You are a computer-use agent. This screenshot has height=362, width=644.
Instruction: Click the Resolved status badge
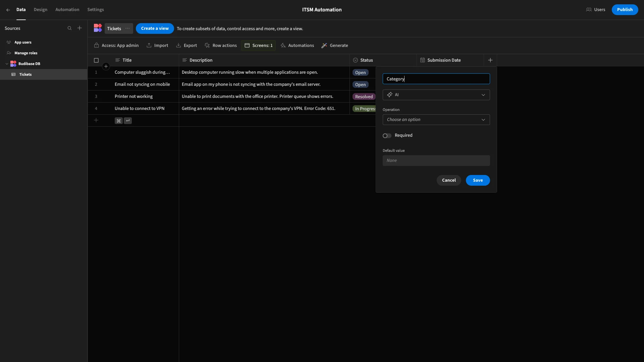pos(364,97)
